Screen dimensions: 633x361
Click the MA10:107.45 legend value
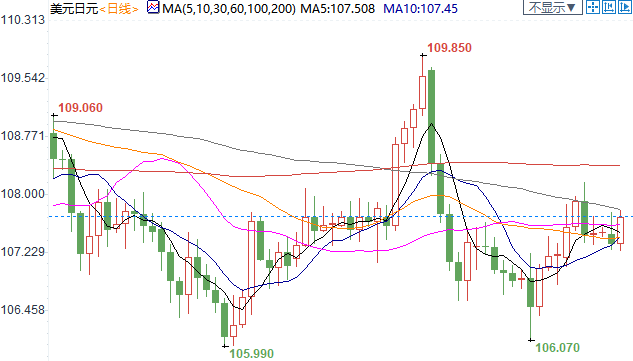coord(420,8)
